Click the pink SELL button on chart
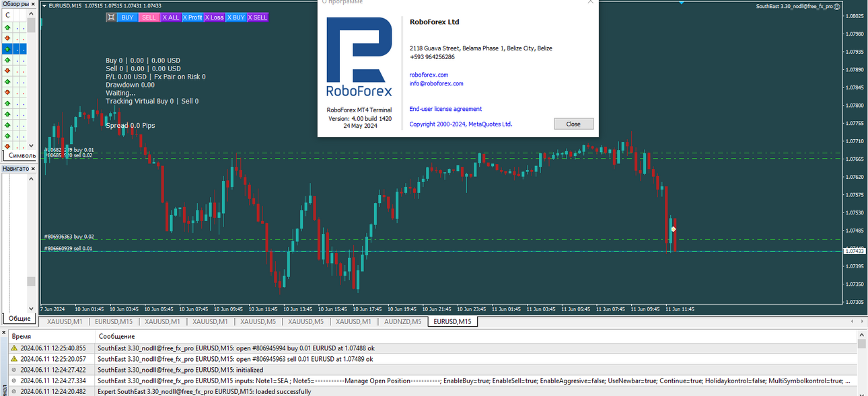The image size is (868, 396). point(149,17)
